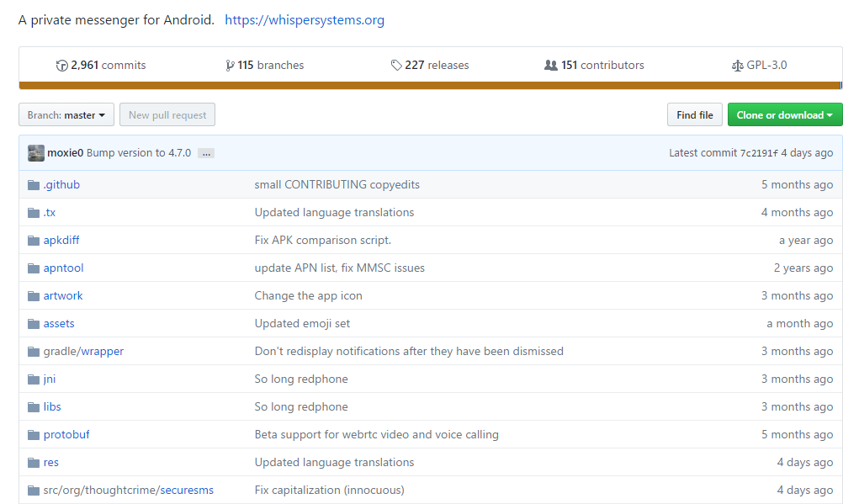This screenshot has width=843, height=504.
Task: Click the releases tag icon
Action: click(x=396, y=66)
